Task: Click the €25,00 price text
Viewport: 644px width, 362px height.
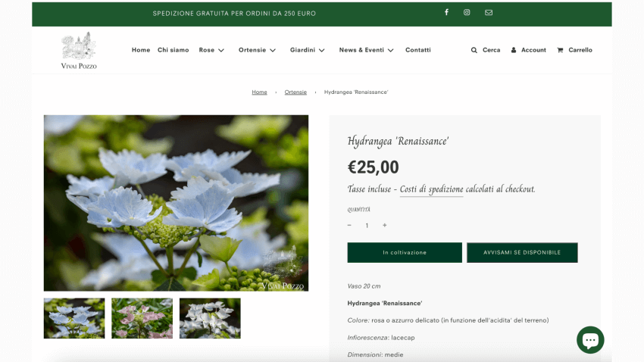Action: coord(373,167)
